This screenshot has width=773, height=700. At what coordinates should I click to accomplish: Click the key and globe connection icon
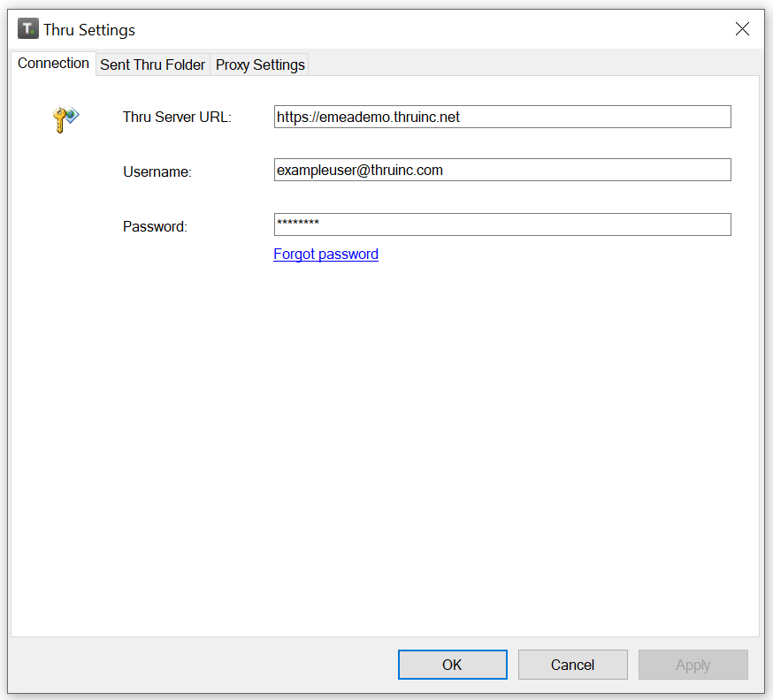pos(65,119)
